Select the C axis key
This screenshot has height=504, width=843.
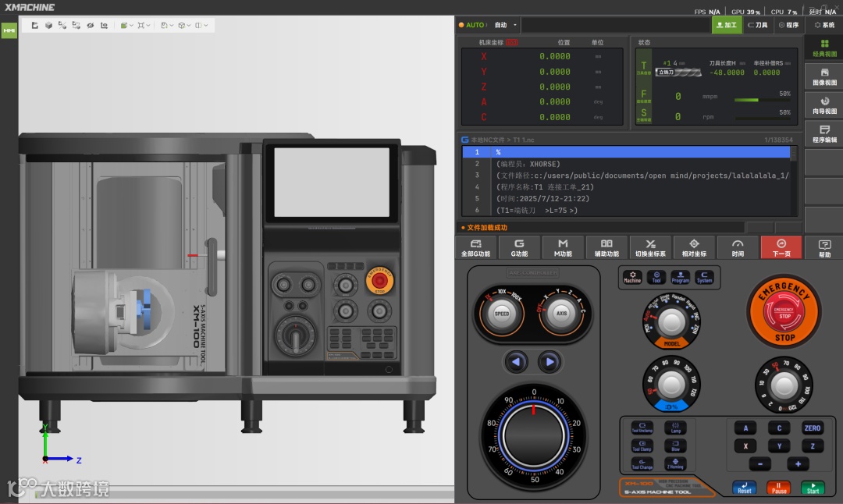[779, 428]
